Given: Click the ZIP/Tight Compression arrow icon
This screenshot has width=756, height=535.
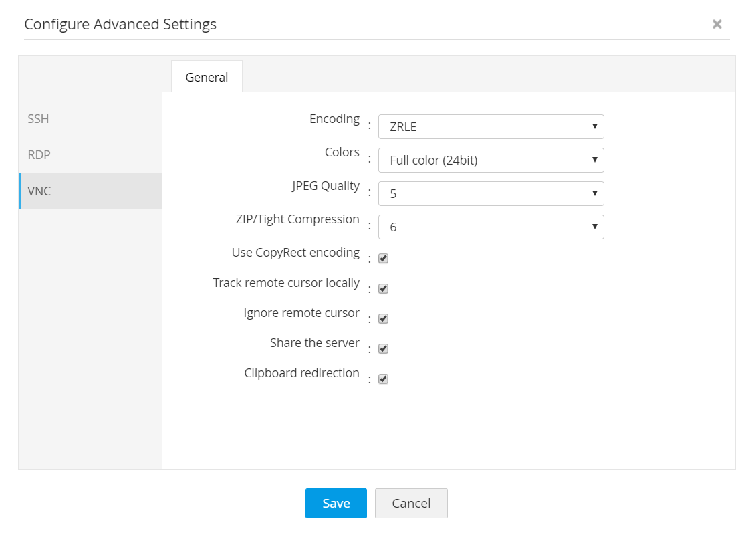Looking at the screenshot, I should tap(594, 227).
